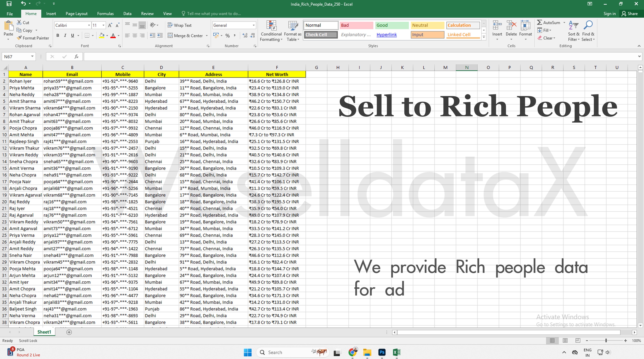Click the decrease indent icon
This screenshot has height=359, width=644.
153,35
